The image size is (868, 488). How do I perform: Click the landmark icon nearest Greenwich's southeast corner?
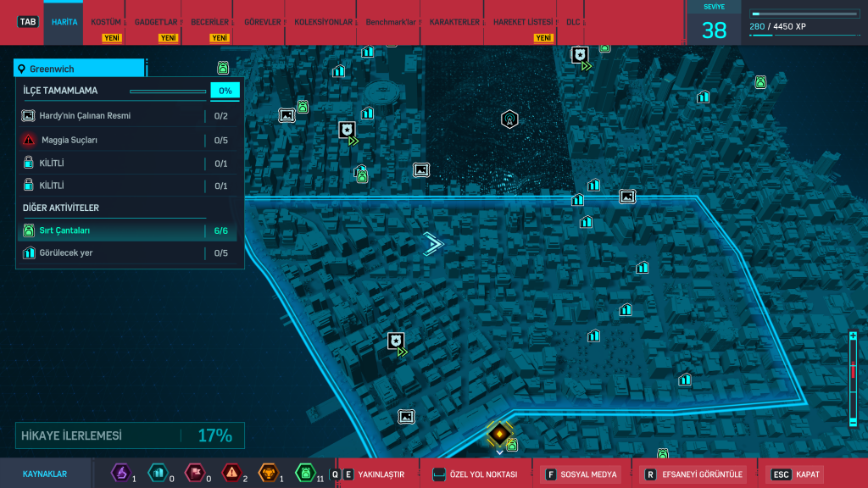point(685,380)
